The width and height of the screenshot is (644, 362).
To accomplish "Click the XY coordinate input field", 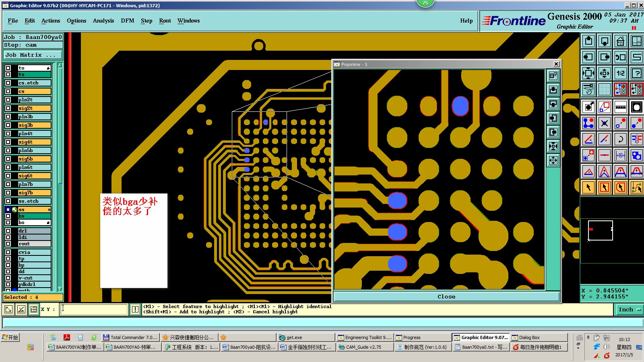I will coord(94,309).
